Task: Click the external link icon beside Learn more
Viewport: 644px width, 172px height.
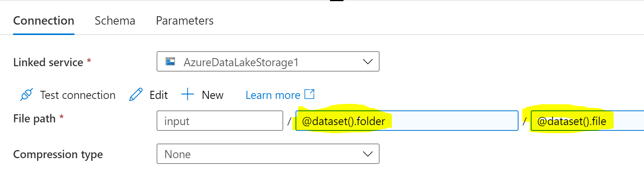Action: [x=309, y=94]
